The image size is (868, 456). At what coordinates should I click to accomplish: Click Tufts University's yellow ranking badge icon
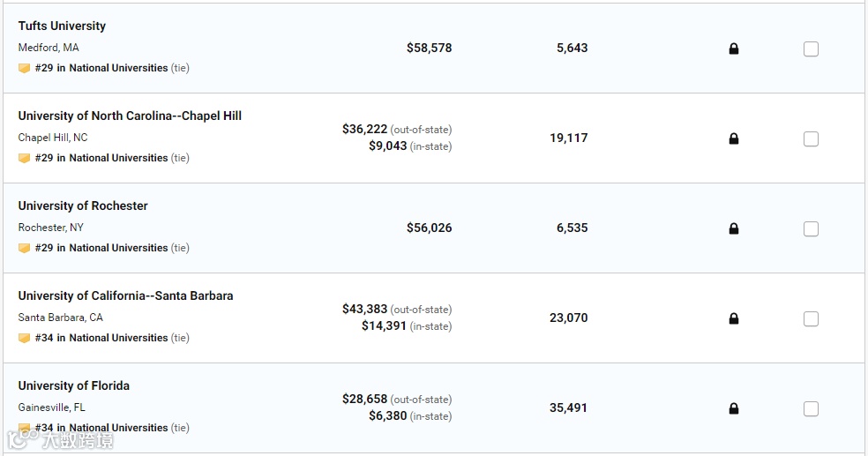(24, 68)
